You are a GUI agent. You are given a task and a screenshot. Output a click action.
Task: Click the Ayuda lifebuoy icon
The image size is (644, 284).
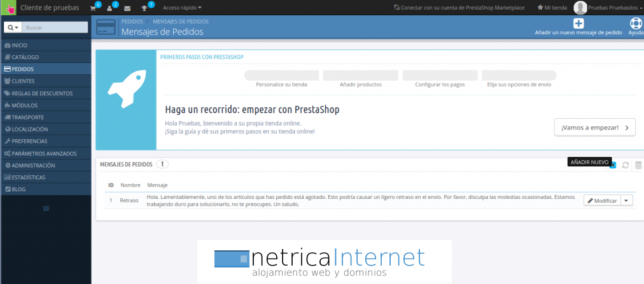[x=635, y=24]
